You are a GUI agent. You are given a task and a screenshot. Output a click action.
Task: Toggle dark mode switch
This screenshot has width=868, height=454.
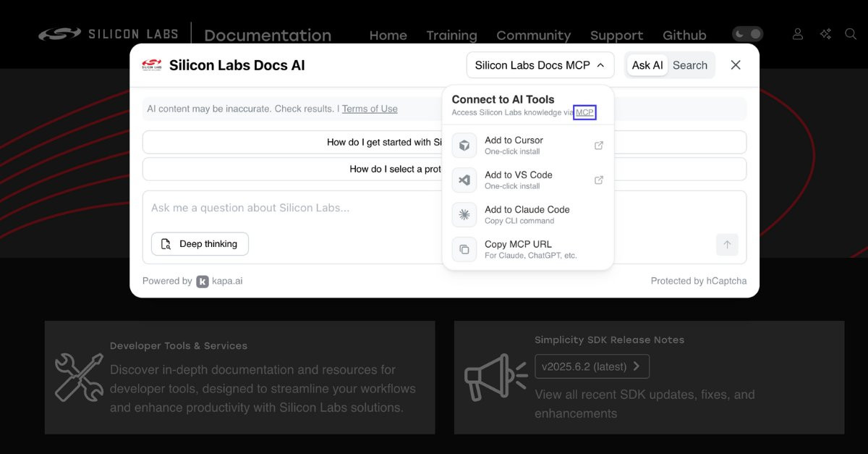pyautogui.click(x=748, y=34)
